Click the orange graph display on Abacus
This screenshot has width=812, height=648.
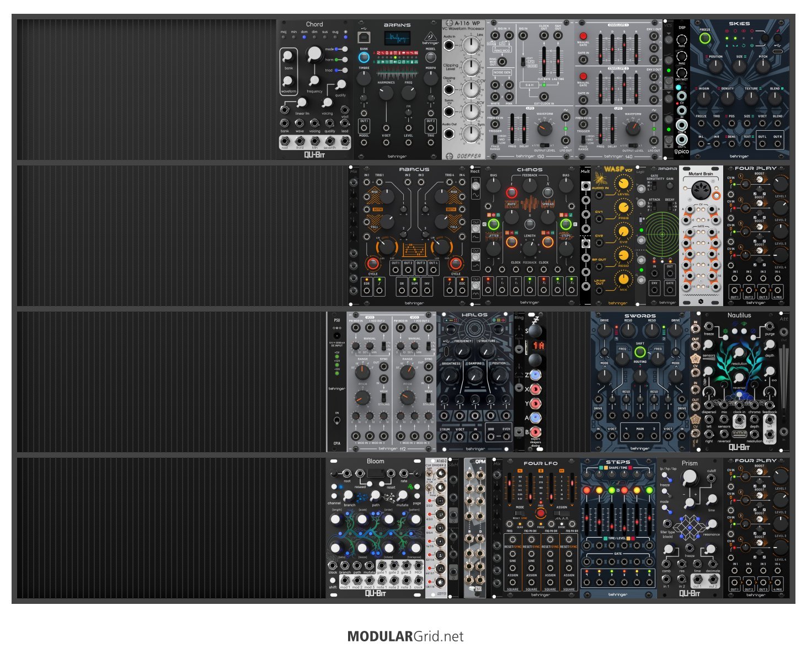coord(414,251)
